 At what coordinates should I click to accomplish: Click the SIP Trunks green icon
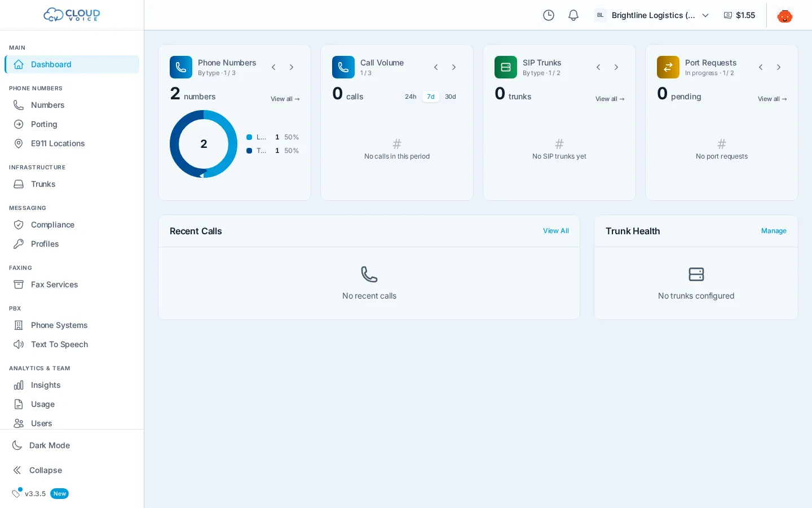pos(506,67)
